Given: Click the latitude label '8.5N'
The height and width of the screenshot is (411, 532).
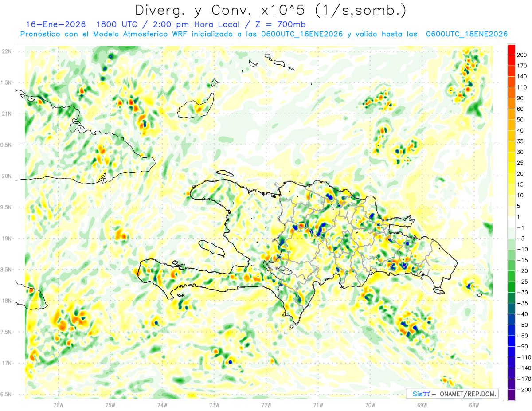Looking at the screenshot, I should (7, 270).
